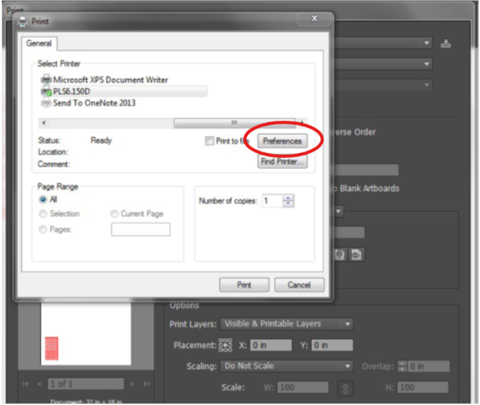
Task: Choose the Selection radio button
Action: tap(43, 214)
